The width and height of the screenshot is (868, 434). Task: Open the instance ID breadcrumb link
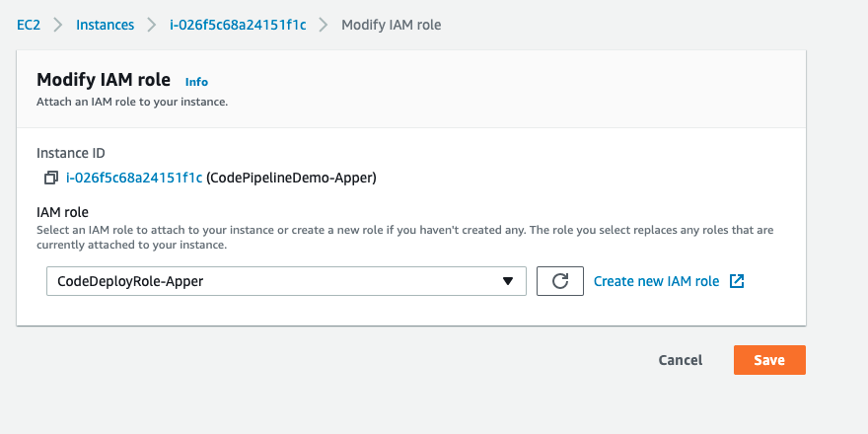(x=238, y=25)
